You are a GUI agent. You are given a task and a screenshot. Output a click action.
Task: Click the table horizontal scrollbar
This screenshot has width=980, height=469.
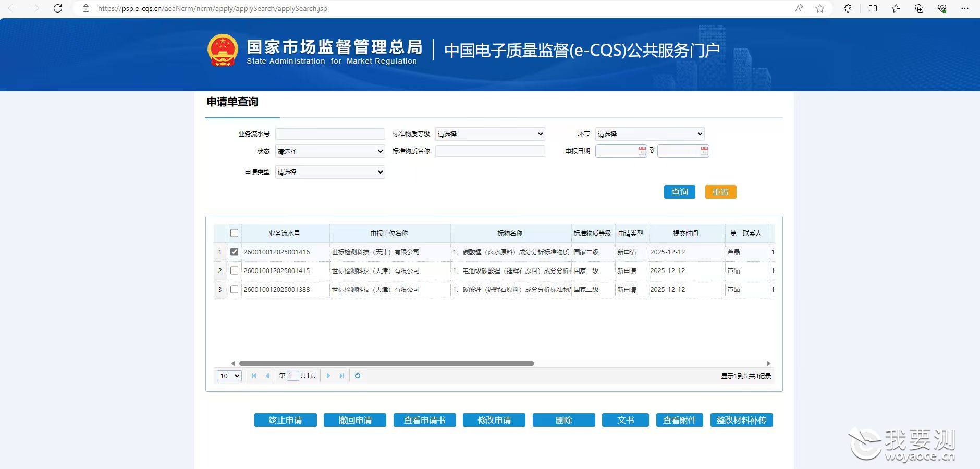coord(386,363)
